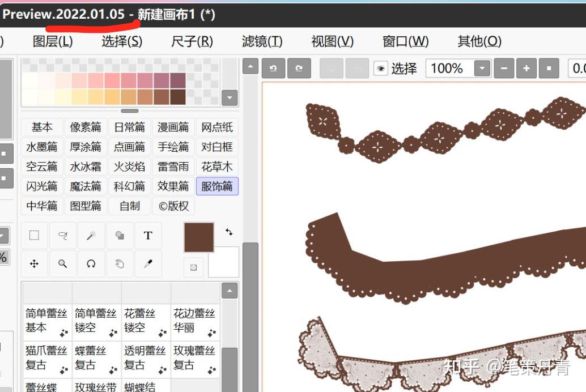Open the 窗口(W) menu
586x392 pixels.
405,41
